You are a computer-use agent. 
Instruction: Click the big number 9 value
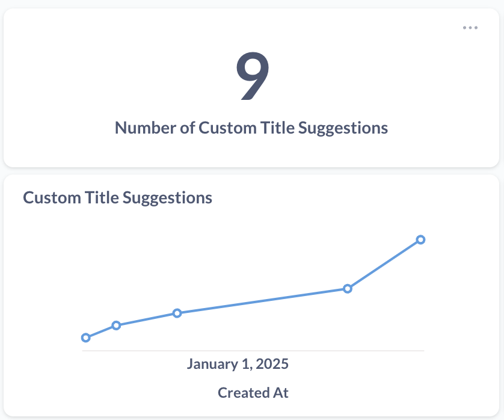tap(252, 75)
